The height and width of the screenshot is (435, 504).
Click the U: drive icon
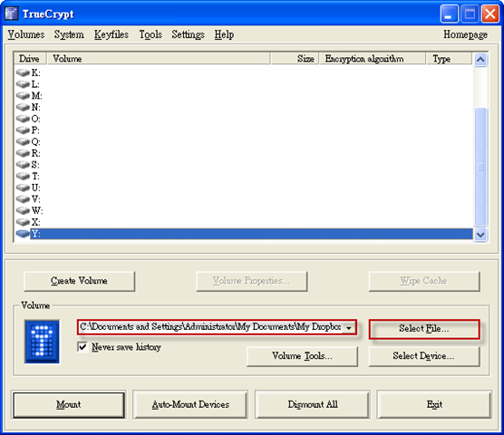[23, 188]
